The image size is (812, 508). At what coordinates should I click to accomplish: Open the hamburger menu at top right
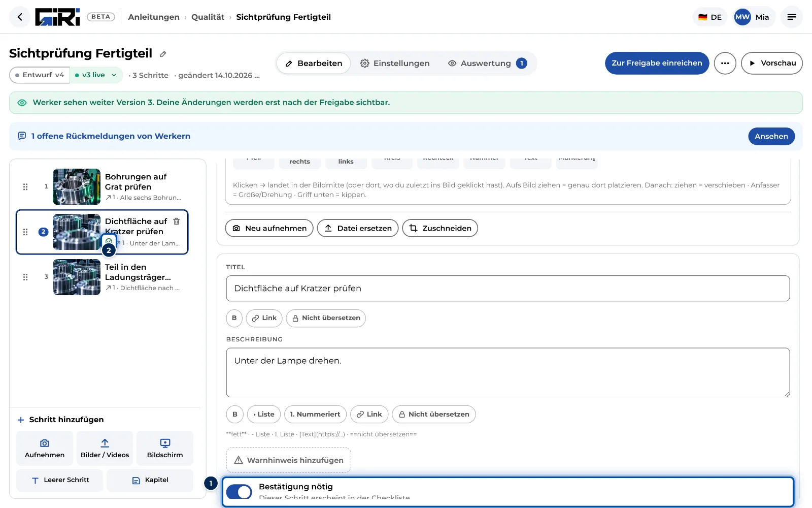(x=791, y=17)
